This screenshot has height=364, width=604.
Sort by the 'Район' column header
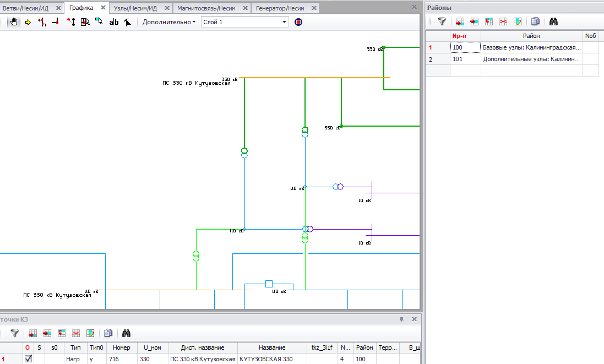[531, 36]
